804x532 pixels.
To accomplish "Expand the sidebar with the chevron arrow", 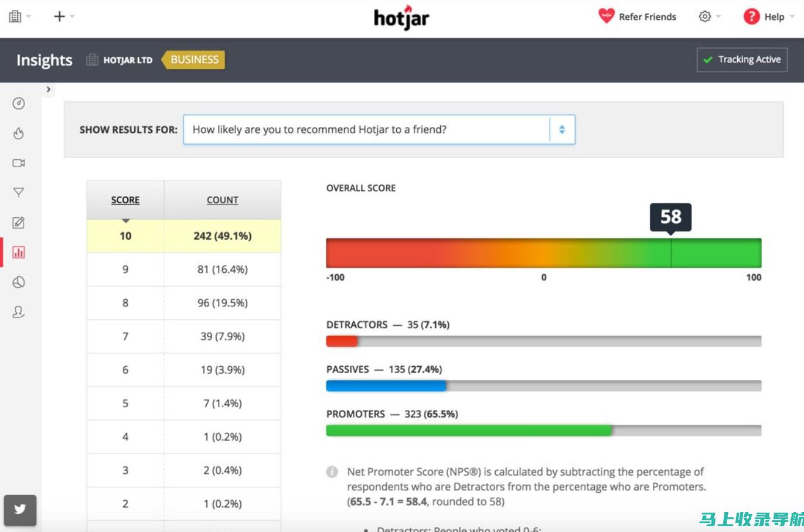I will (x=49, y=90).
